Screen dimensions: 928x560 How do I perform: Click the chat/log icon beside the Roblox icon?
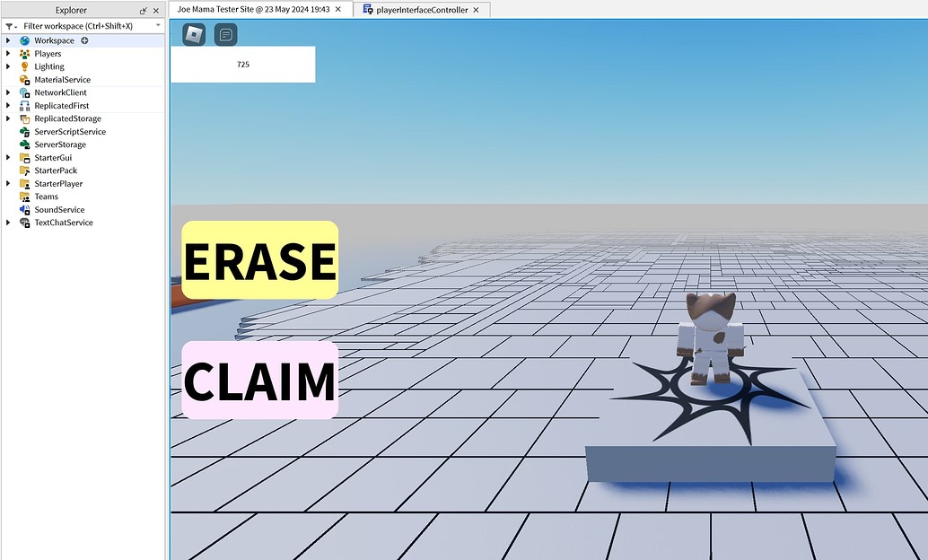224,35
